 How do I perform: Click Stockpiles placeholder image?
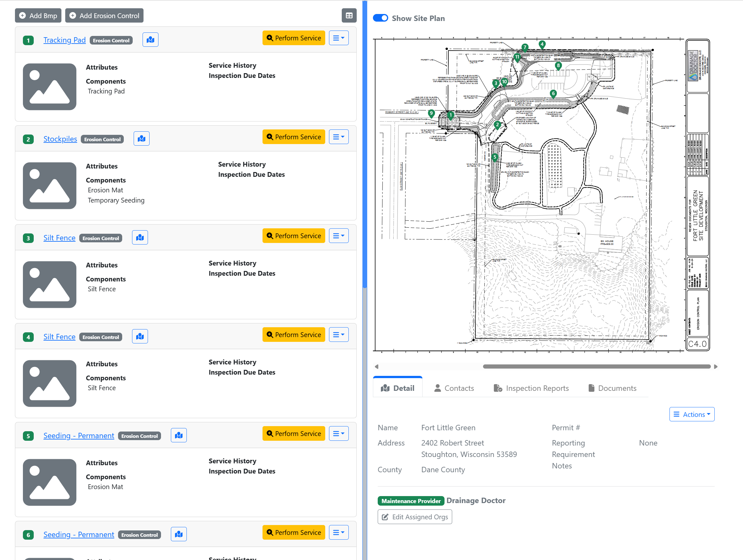[x=49, y=186]
